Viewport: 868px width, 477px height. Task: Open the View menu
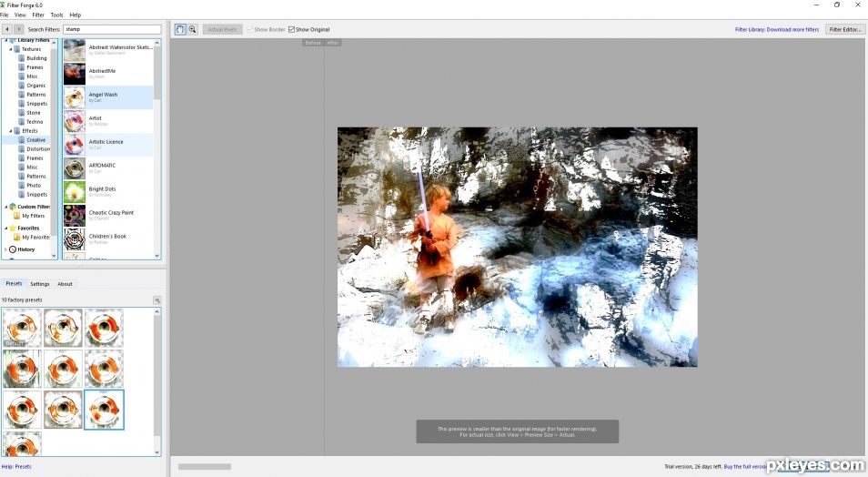[x=20, y=15]
